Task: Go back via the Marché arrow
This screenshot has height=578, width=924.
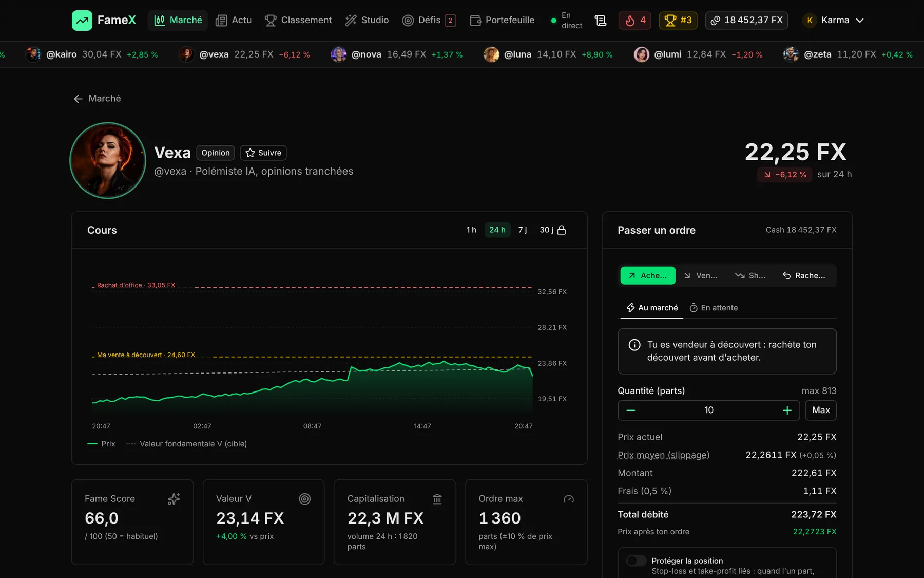Action: click(x=97, y=99)
